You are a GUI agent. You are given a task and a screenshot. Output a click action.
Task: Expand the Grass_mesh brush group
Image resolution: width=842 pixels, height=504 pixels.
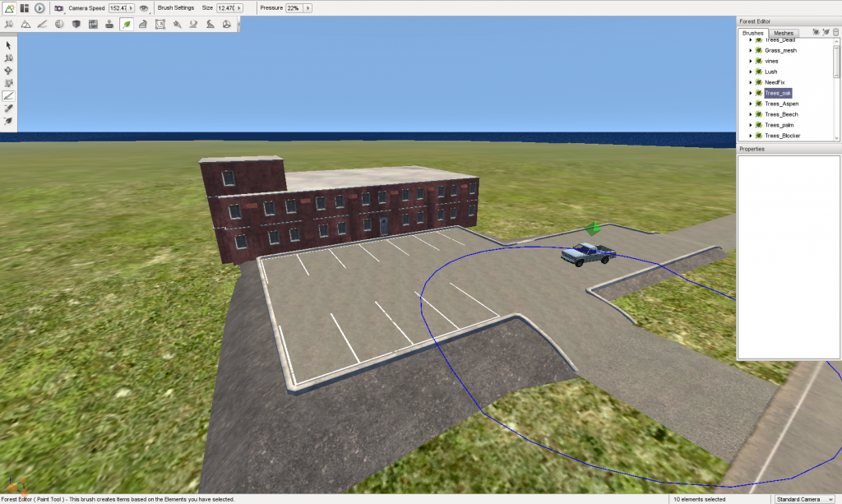pyautogui.click(x=751, y=50)
